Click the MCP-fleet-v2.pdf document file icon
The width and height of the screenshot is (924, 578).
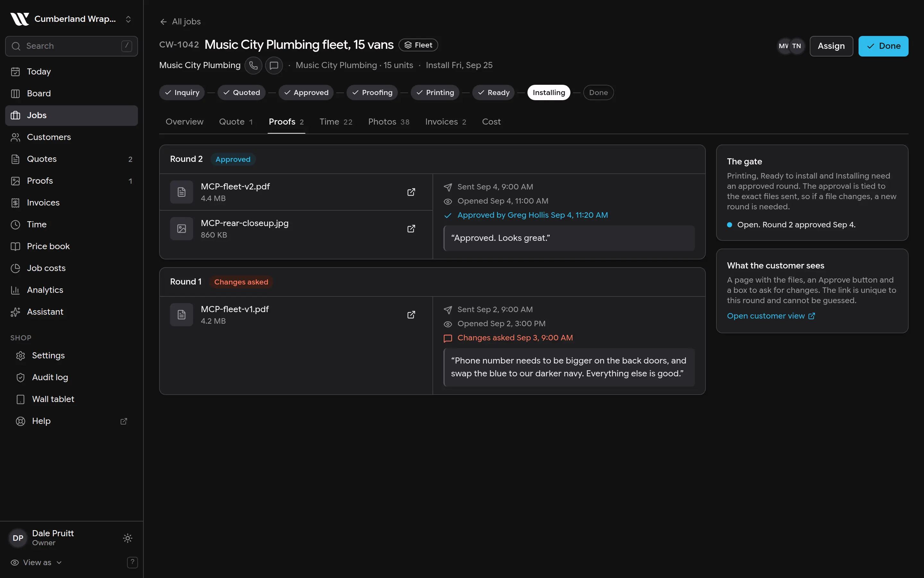tap(181, 192)
